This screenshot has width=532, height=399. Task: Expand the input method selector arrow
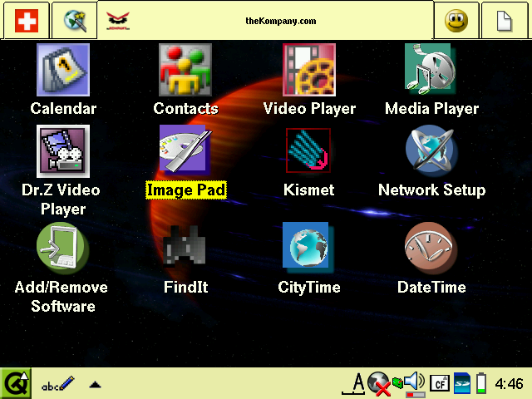click(x=95, y=384)
